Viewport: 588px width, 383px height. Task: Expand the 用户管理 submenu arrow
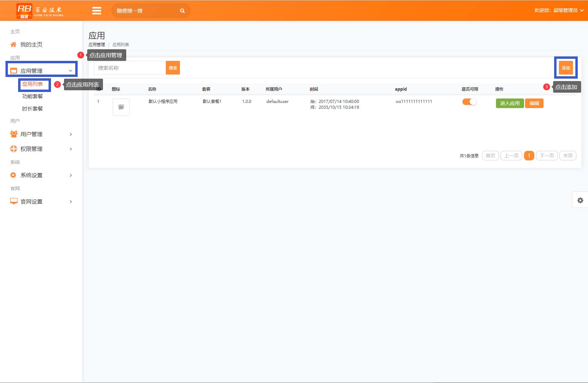[x=71, y=134]
